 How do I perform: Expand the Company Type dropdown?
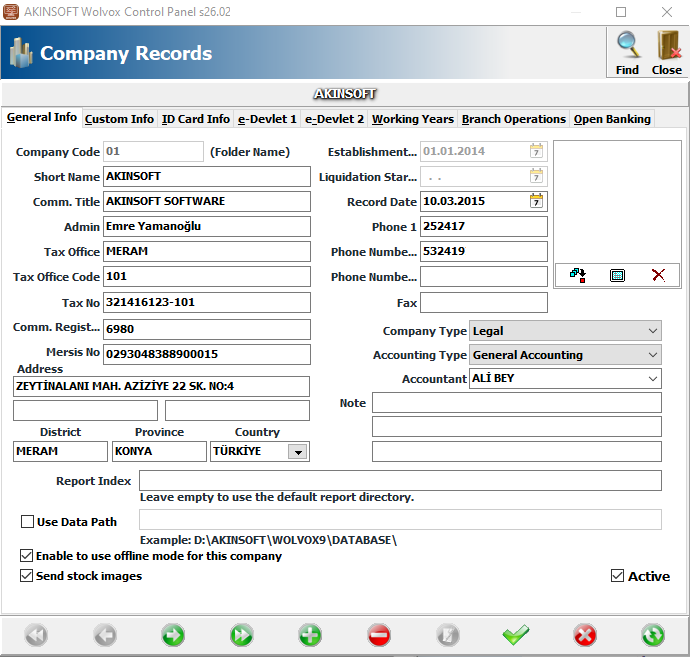click(652, 331)
